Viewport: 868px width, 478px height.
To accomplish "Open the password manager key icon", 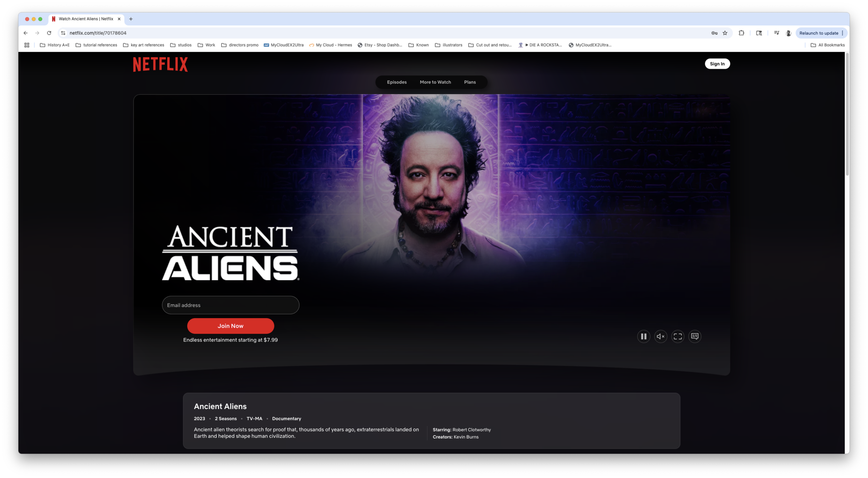I will pyautogui.click(x=714, y=33).
